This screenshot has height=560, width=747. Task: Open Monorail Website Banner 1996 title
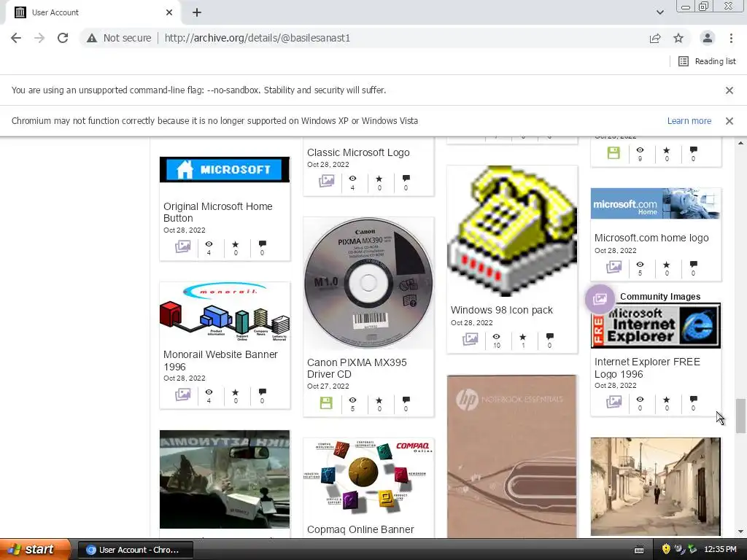[220, 360]
